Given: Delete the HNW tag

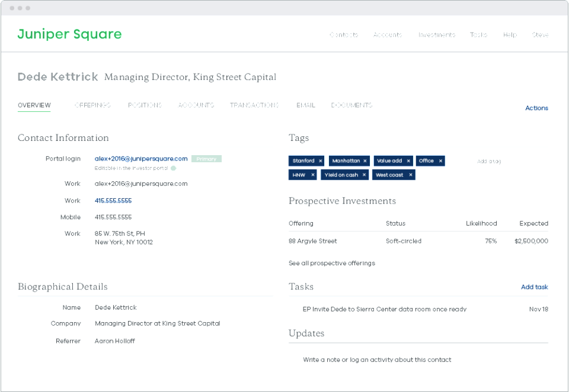Looking at the screenshot, I should (x=312, y=175).
